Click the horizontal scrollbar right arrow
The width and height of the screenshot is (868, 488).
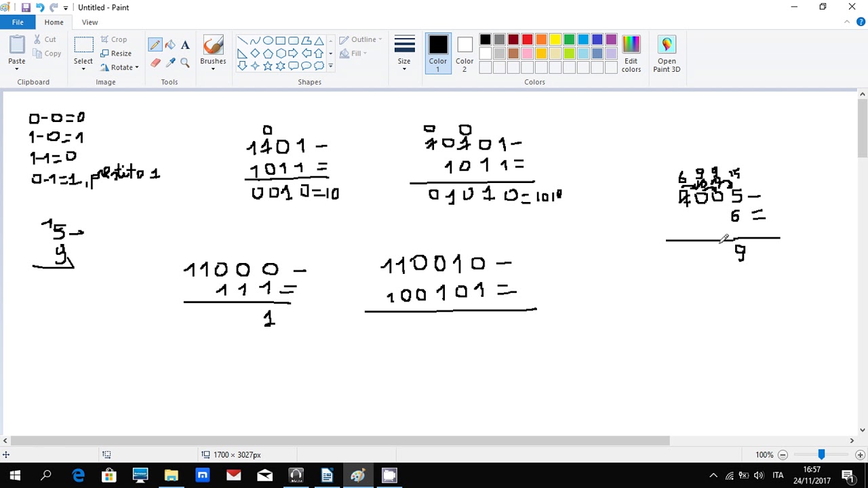(852, 441)
